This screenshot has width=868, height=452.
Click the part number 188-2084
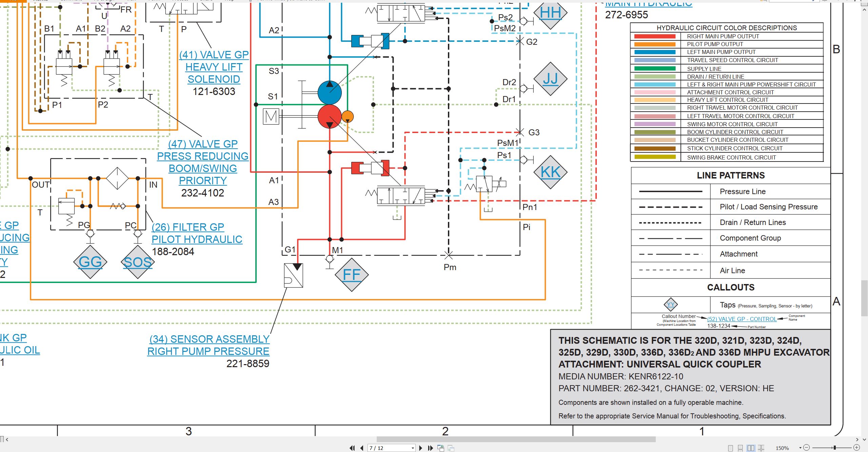coord(173,251)
